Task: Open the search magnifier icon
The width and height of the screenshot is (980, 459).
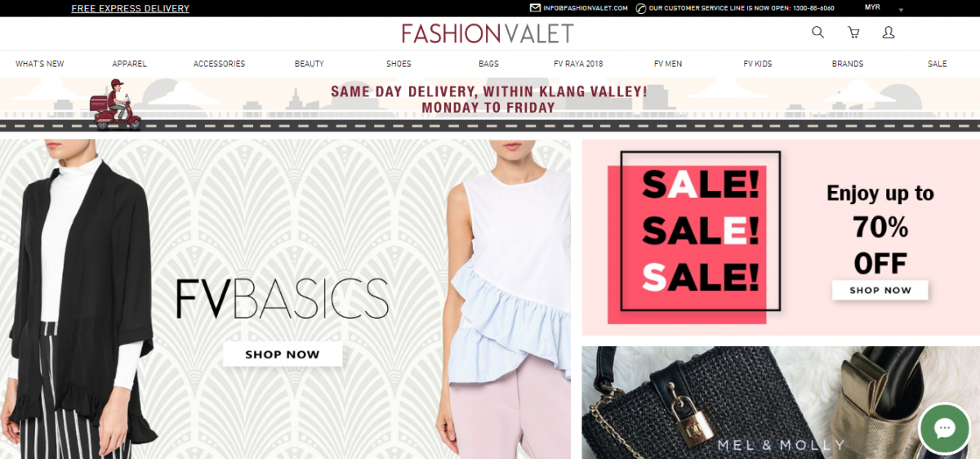Action: pyautogui.click(x=817, y=33)
